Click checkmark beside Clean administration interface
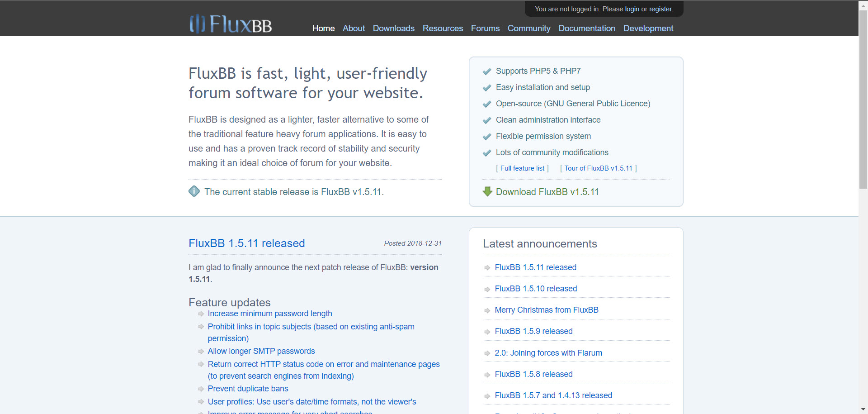The width and height of the screenshot is (868, 414). [x=487, y=120]
